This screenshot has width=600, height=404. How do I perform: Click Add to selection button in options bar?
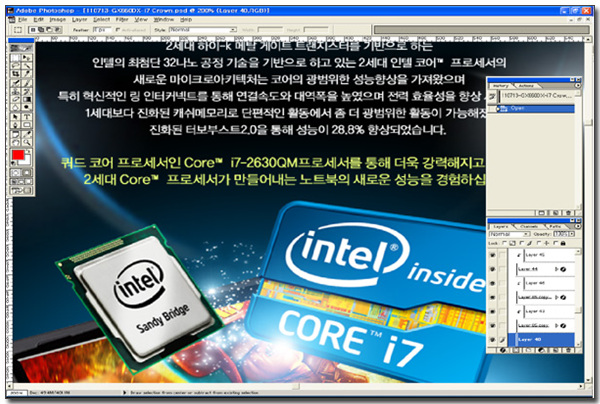pos(41,30)
